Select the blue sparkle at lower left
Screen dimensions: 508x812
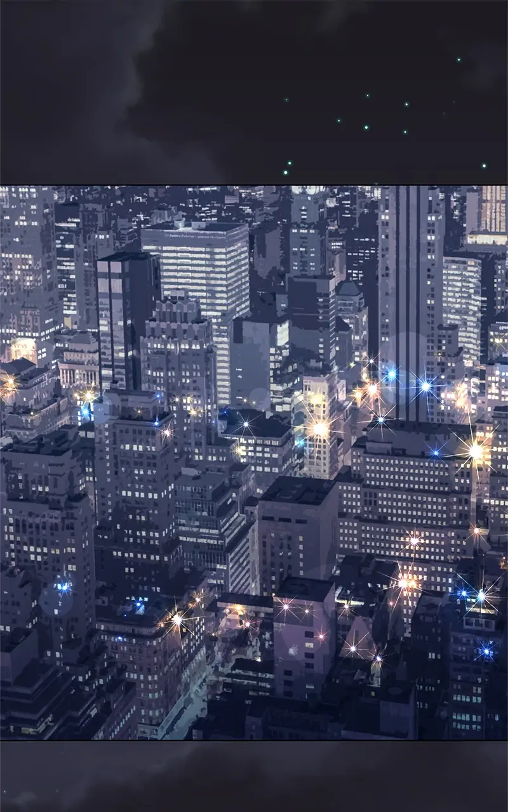(x=63, y=587)
